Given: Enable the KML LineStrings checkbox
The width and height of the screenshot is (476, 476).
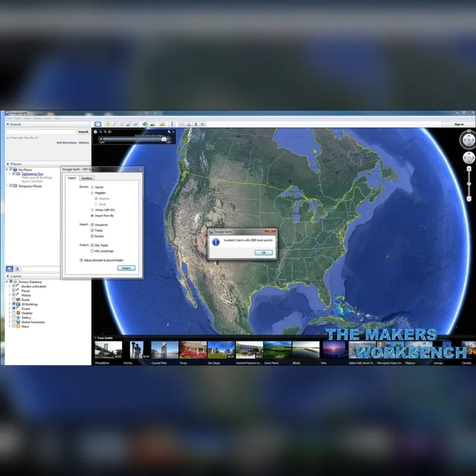Looking at the screenshot, I should pos(92,251).
